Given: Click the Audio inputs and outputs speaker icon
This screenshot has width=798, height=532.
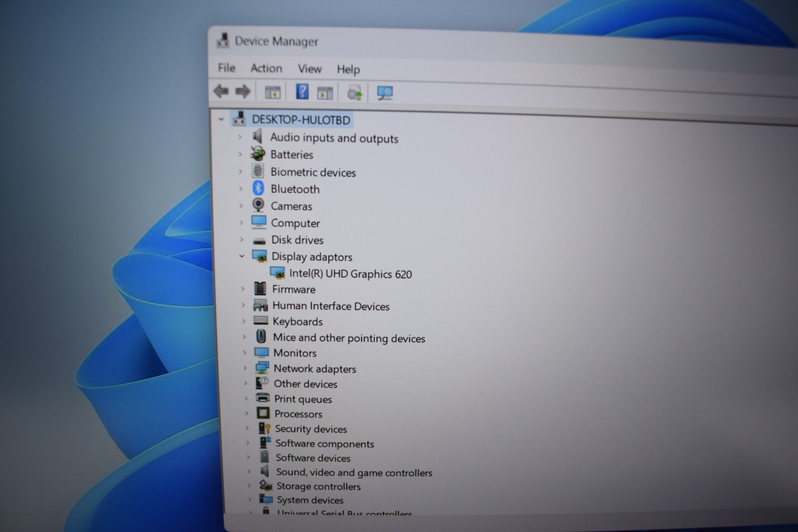Looking at the screenshot, I should pos(257,136).
